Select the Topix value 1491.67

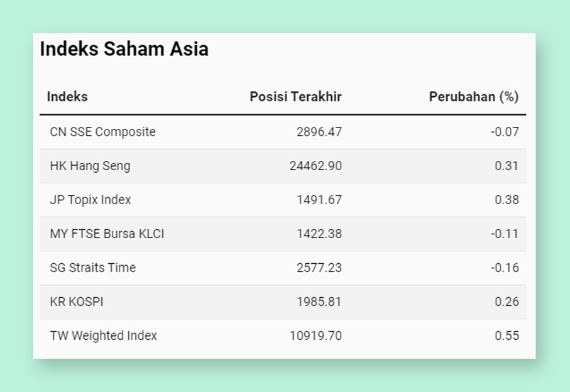click(x=319, y=200)
